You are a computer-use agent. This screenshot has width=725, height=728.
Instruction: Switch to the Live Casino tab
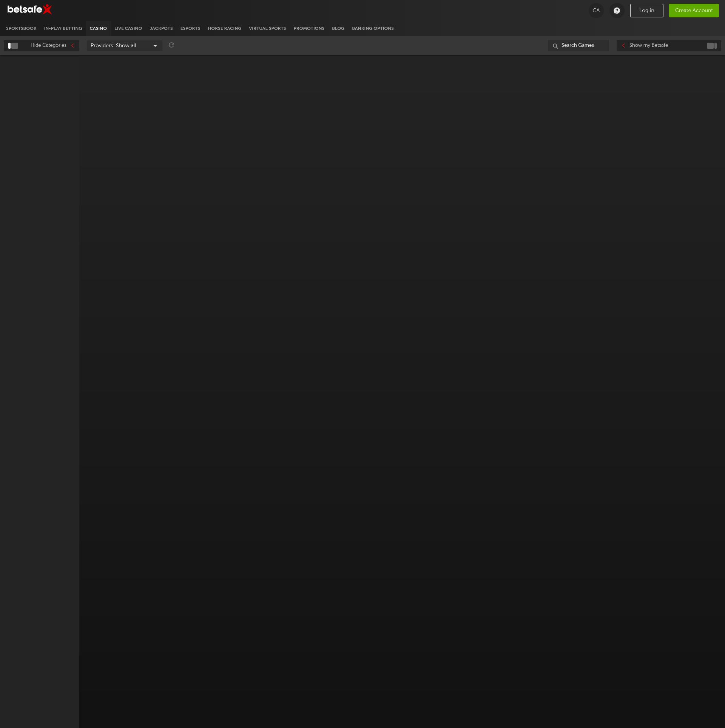coord(128,29)
